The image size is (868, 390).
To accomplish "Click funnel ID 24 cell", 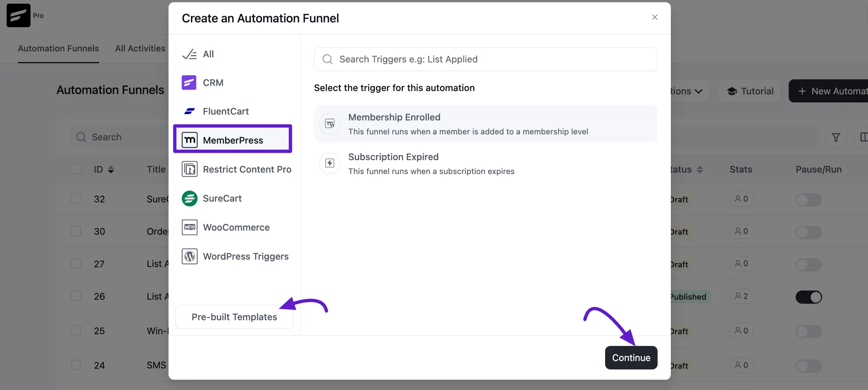I will click(x=99, y=365).
